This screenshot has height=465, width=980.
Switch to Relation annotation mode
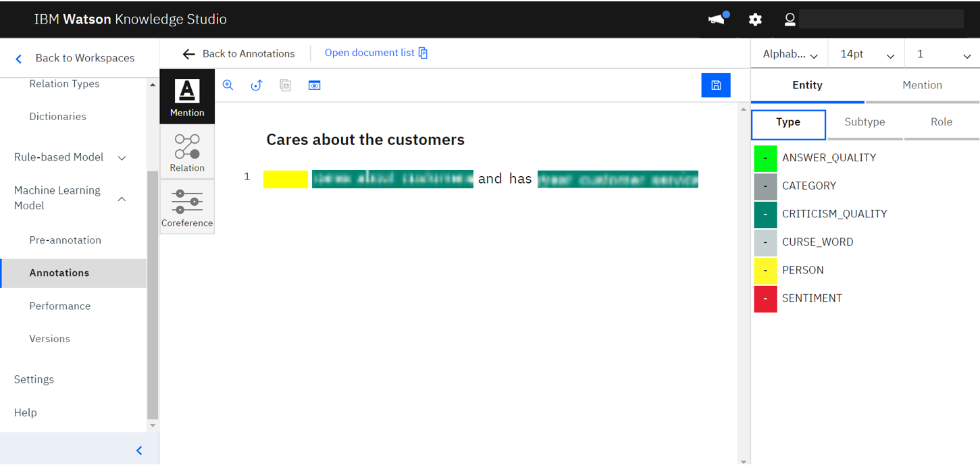point(187,153)
